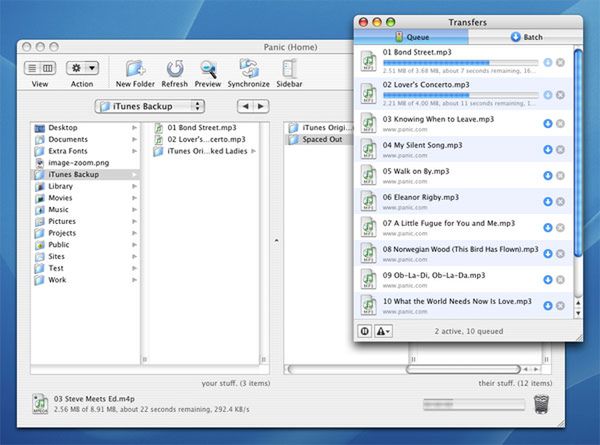Cancel the 03 Knowing When to Leave transfer
This screenshot has height=445, width=600.
point(561,124)
